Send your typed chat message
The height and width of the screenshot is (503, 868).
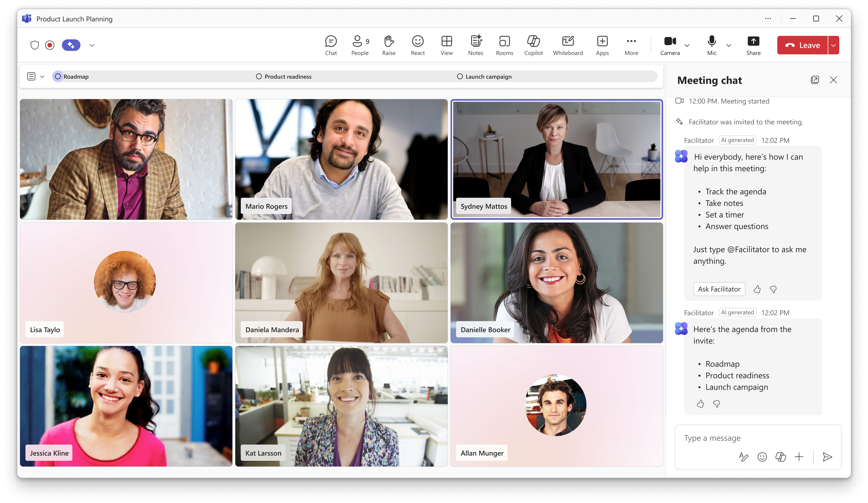[827, 457]
